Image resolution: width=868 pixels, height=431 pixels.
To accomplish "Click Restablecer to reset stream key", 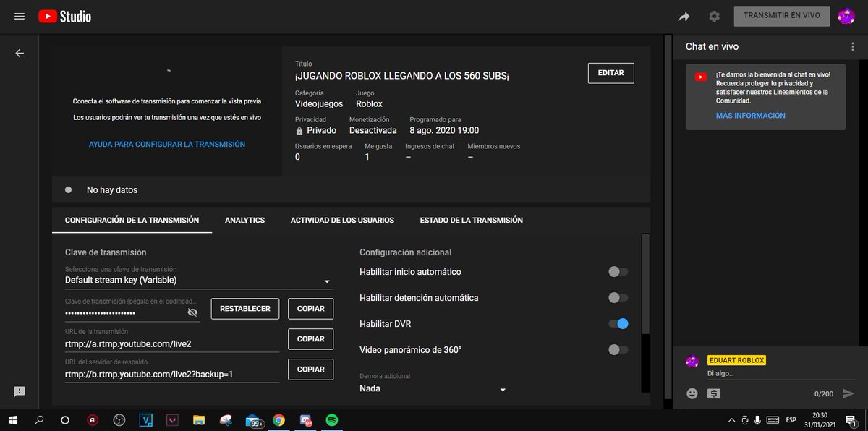I will point(245,308).
